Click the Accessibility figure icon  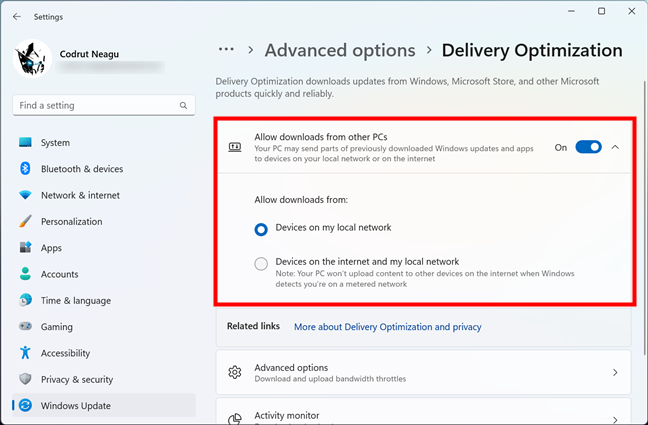pos(25,353)
